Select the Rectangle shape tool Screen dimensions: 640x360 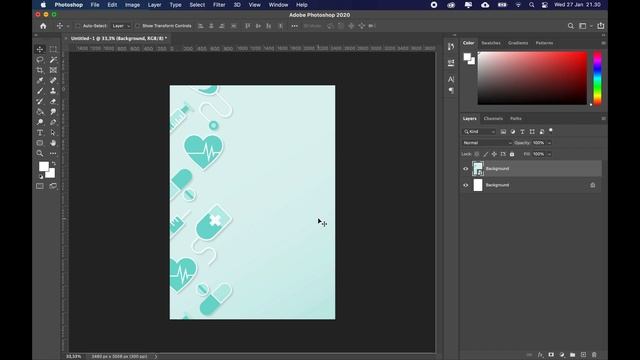[x=40, y=143]
